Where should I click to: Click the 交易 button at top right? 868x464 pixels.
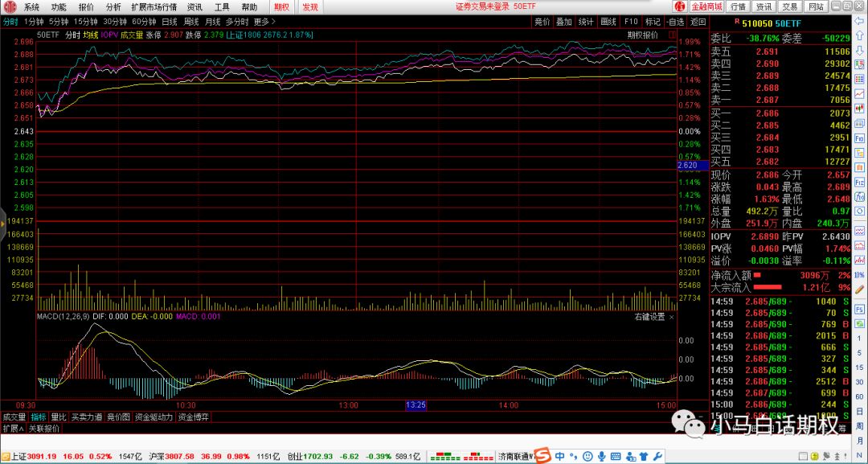click(x=789, y=6)
